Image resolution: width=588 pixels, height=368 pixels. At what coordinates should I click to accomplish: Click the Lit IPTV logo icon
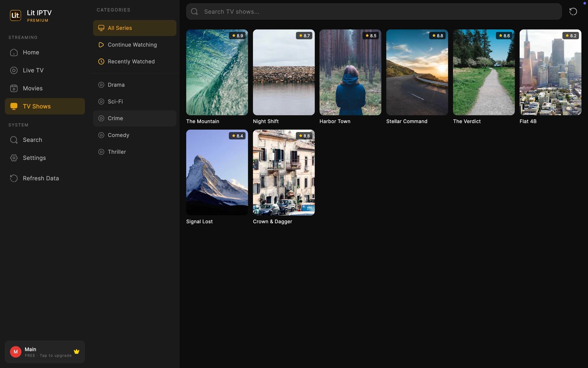coord(15,15)
